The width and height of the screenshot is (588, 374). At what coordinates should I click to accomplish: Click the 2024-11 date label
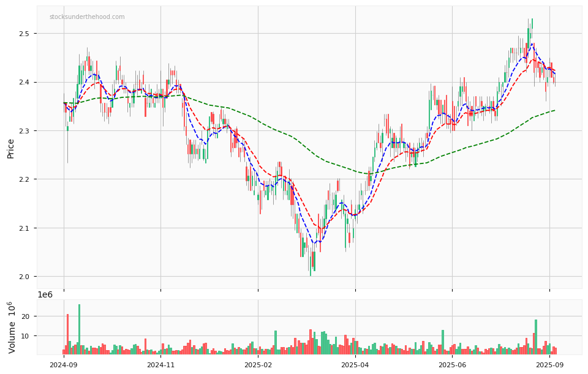pyautogui.click(x=160, y=364)
